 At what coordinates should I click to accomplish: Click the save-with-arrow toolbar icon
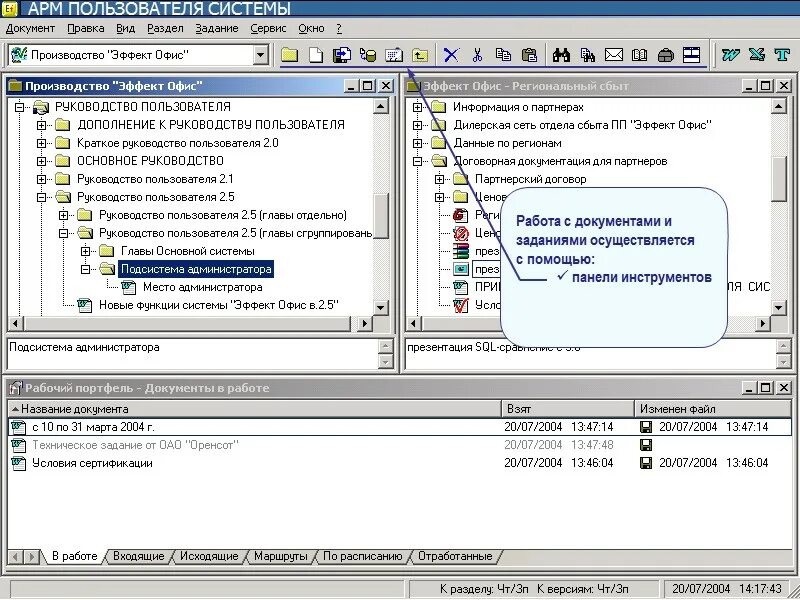pyautogui.click(x=342, y=55)
